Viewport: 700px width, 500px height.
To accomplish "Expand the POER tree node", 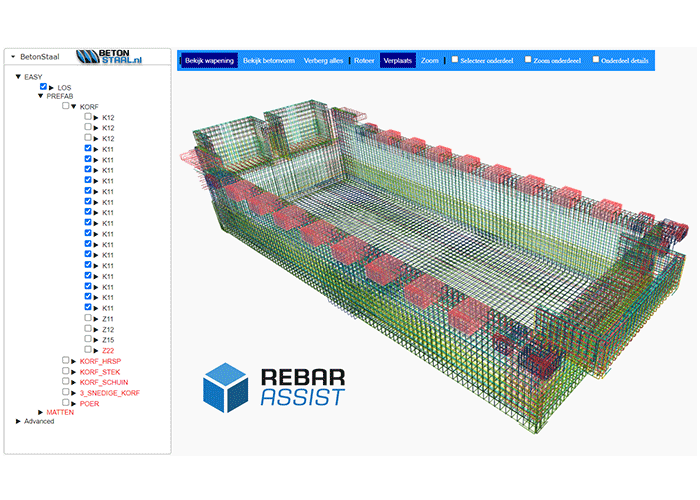I will point(74,404).
